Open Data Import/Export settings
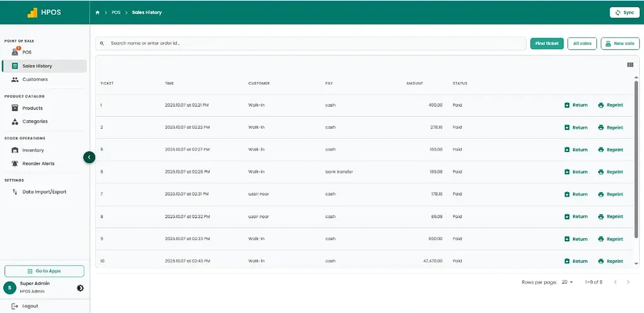 44,192
